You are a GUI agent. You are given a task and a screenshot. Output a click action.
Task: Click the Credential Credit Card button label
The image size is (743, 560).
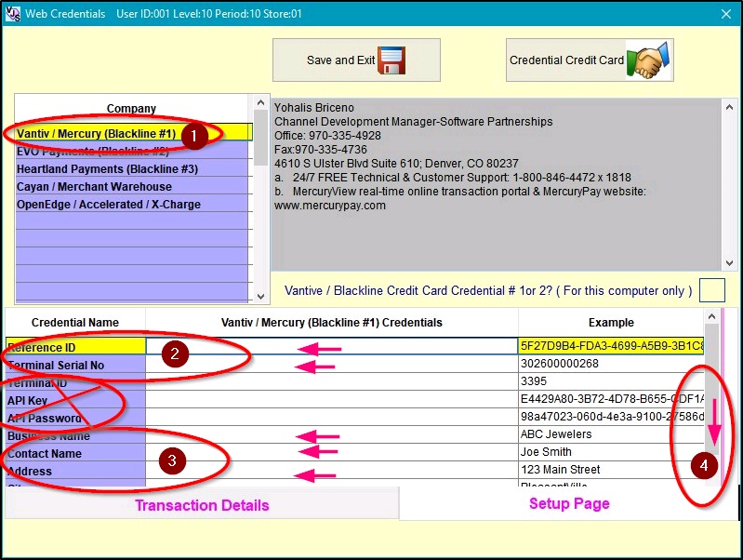tap(566, 60)
